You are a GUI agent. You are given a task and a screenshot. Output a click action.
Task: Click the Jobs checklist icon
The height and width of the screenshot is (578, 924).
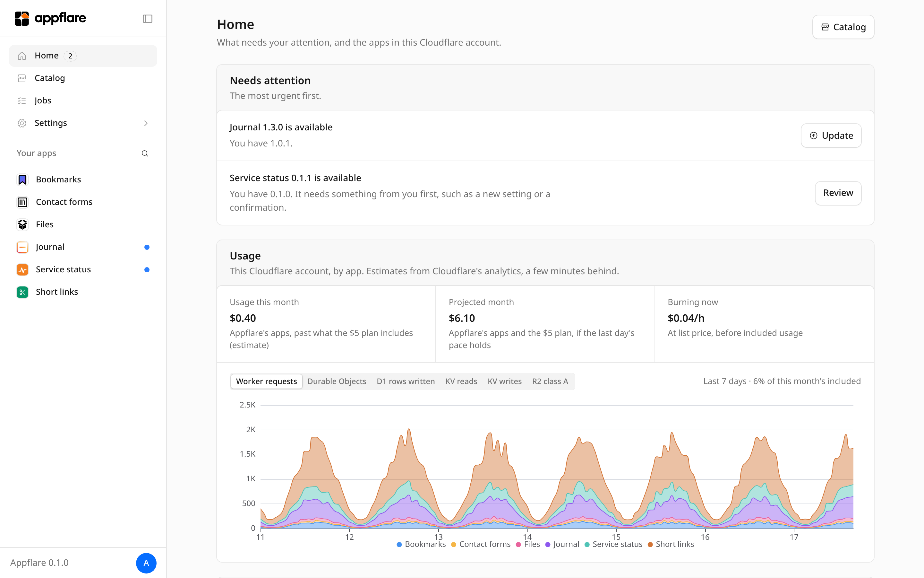click(22, 101)
